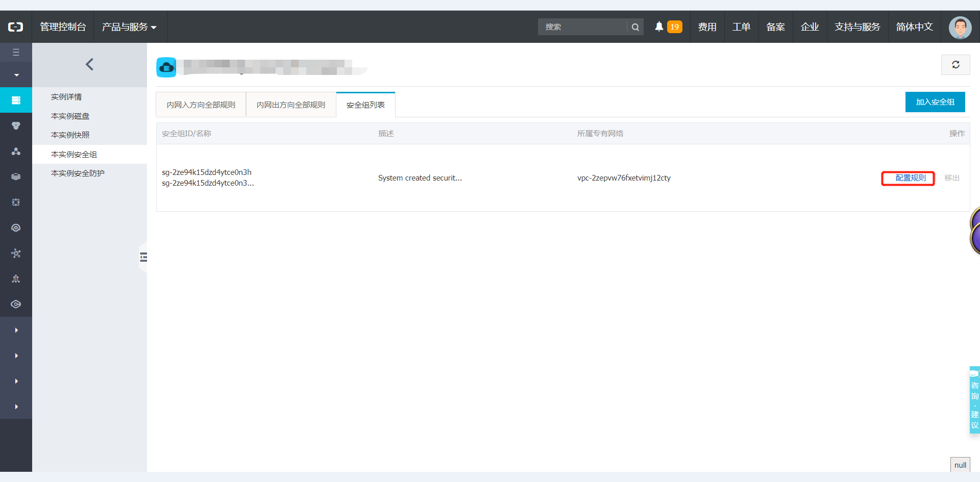Switch to 内网出方向全部规则 tab
The image size is (980, 482).
point(291,105)
